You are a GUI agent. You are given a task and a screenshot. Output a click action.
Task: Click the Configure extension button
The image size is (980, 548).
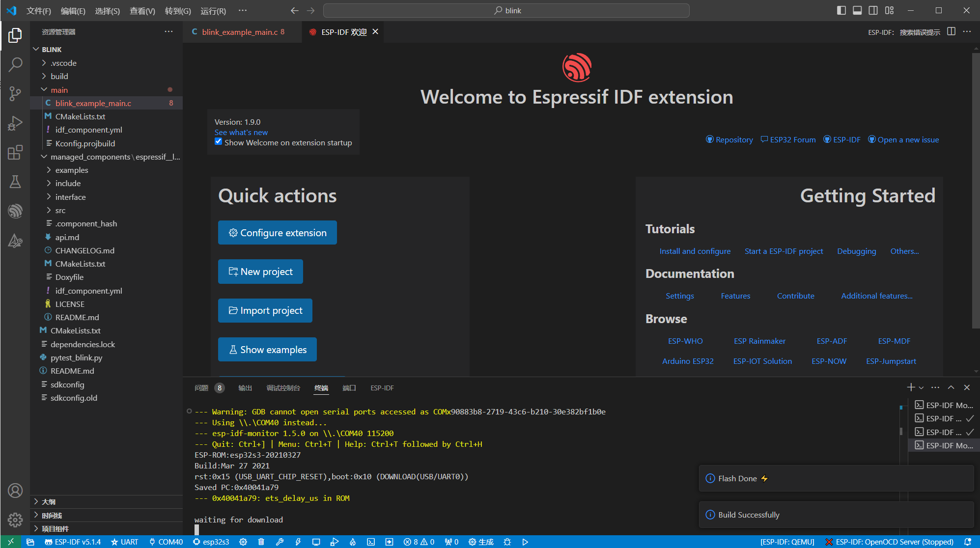coord(278,233)
